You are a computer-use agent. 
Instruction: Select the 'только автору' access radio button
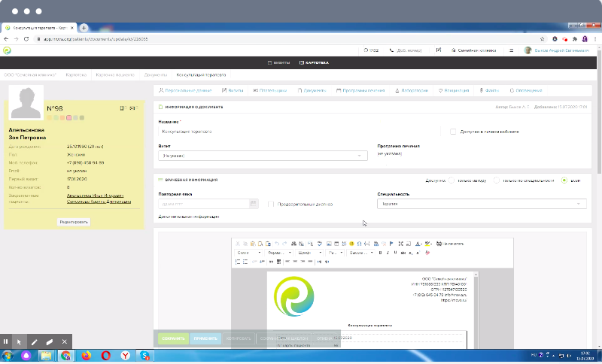coord(451,180)
